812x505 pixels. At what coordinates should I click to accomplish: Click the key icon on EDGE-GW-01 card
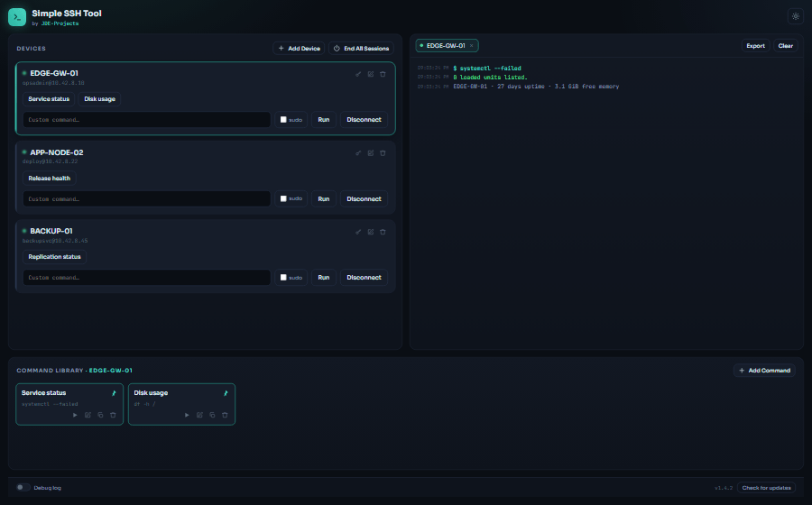pos(358,74)
